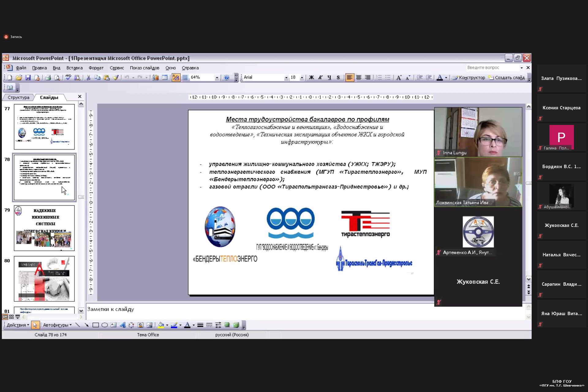
Task: Click the Создать слайд button
Action: tap(507, 78)
